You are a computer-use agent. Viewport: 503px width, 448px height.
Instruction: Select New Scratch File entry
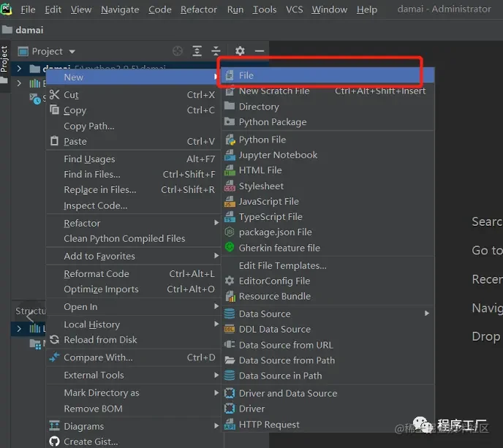pos(328,91)
